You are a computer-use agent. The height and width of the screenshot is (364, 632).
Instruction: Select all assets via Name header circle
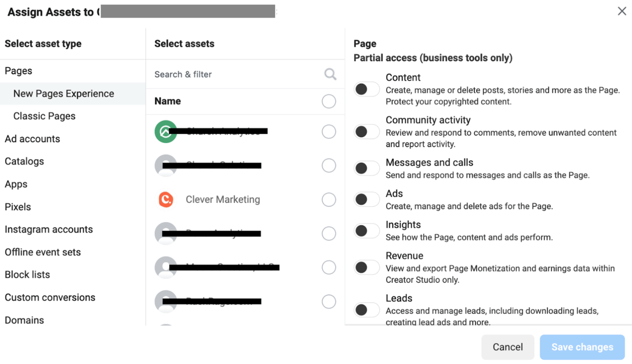tap(329, 101)
